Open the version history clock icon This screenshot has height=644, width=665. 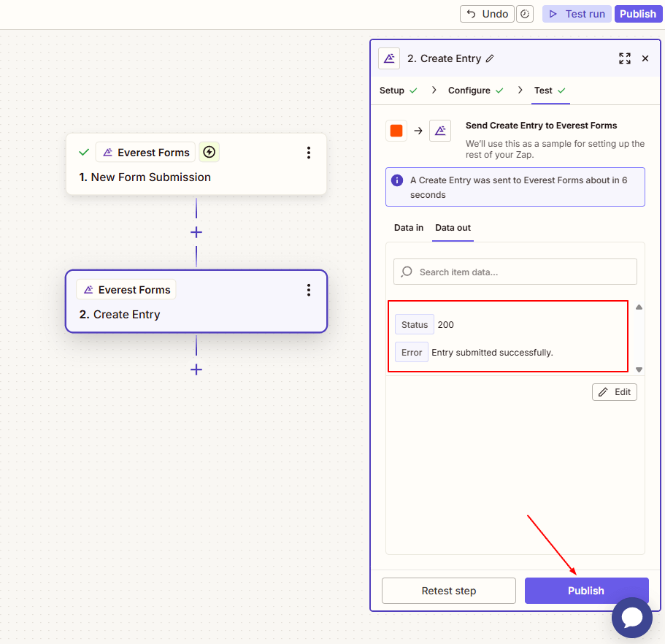click(525, 14)
